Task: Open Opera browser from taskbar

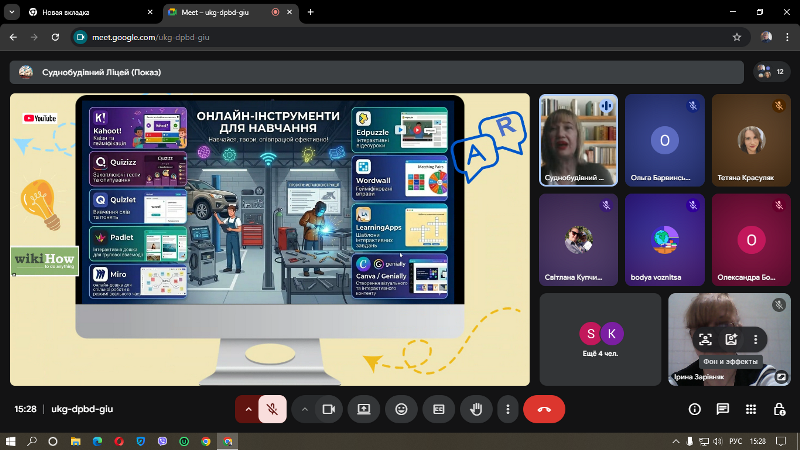Action: 119,441
